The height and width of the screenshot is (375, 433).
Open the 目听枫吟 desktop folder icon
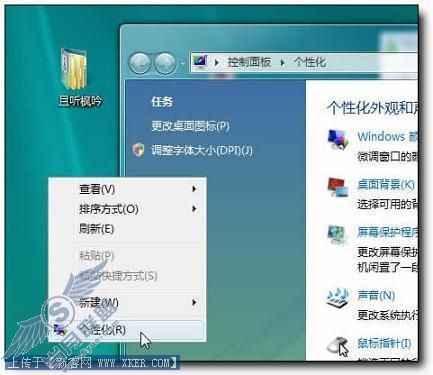click(x=74, y=70)
